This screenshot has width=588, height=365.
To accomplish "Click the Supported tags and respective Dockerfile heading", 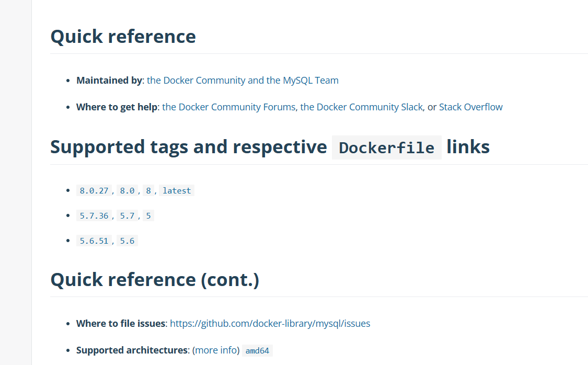I will tap(270, 147).
